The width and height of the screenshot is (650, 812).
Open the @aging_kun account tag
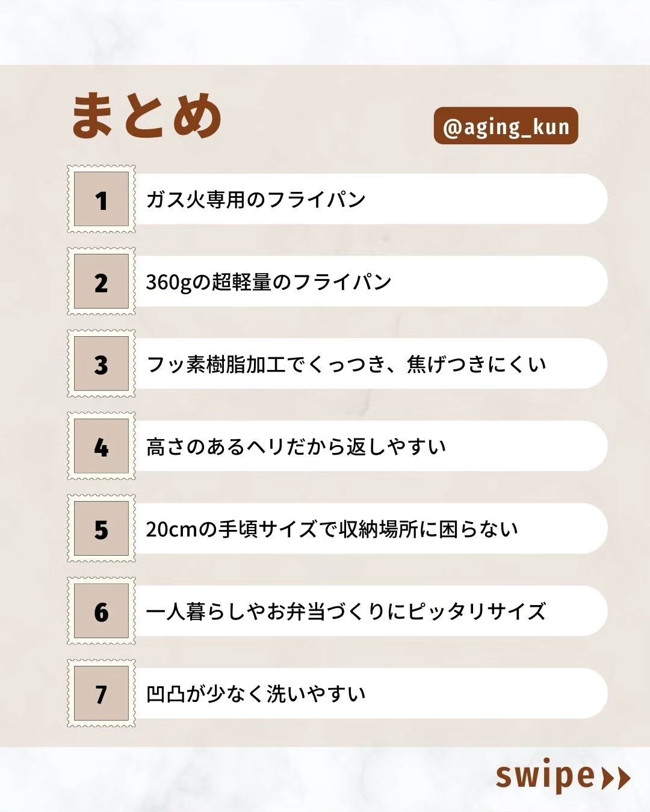coord(506,126)
